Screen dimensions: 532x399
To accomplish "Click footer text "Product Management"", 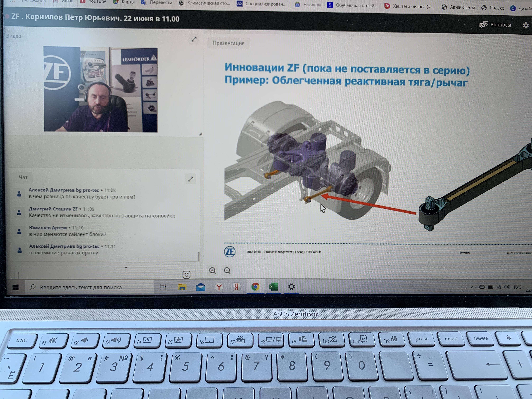I will (278, 252).
